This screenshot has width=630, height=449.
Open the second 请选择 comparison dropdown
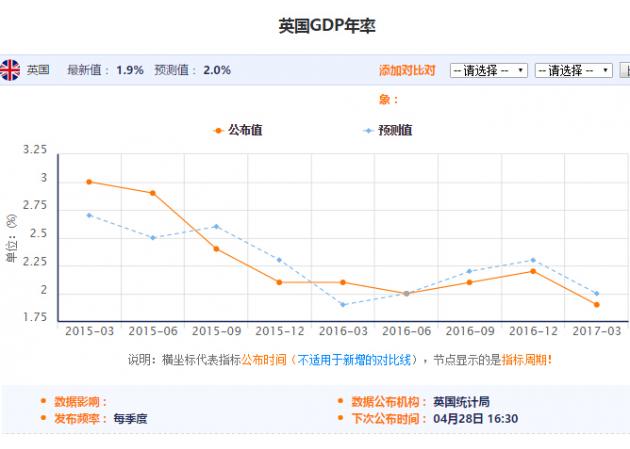573,71
